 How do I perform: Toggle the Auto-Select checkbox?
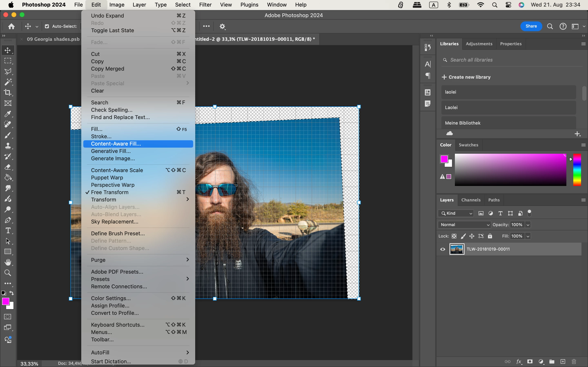pyautogui.click(x=47, y=26)
